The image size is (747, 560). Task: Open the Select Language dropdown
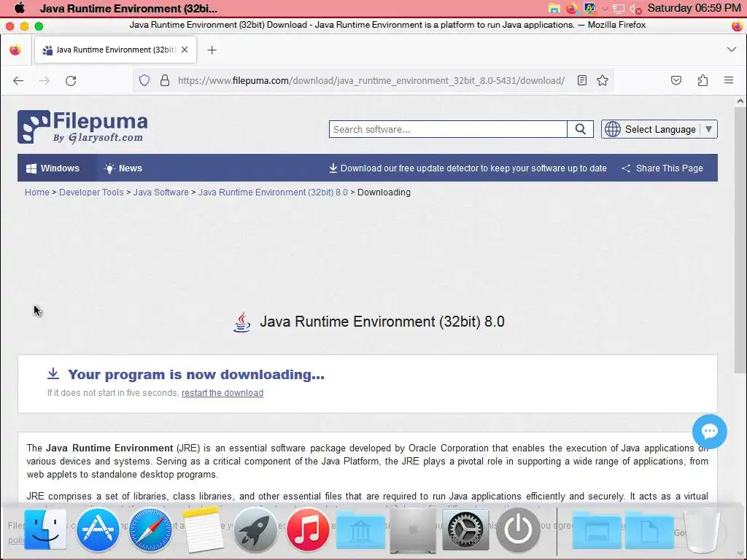(659, 129)
